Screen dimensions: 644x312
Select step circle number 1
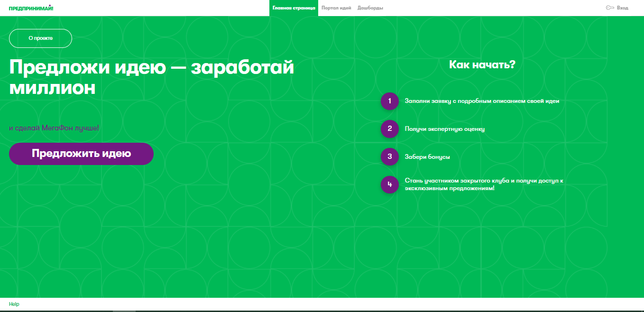tap(389, 101)
